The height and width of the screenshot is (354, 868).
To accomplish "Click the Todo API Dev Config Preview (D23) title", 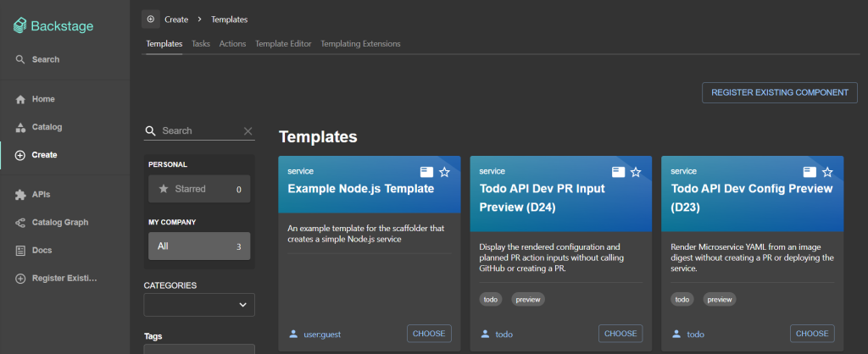I will pos(753,198).
